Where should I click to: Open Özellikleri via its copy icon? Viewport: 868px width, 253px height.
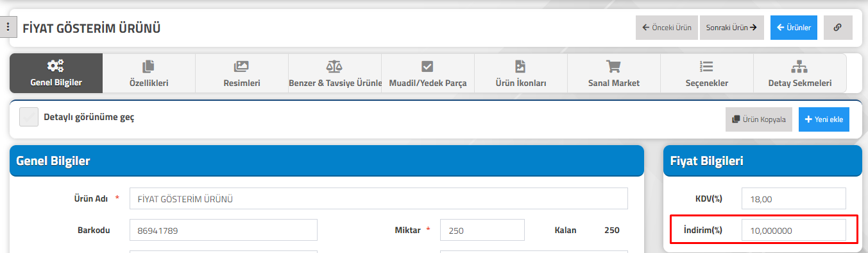coord(149,66)
